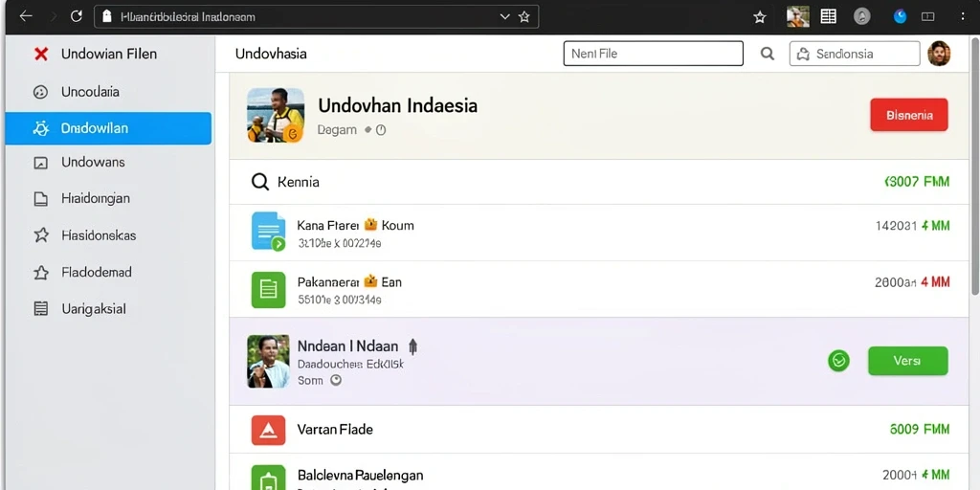Select the highlighted Ondowilan sidebar item
The width and height of the screenshot is (980, 490).
tap(108, 128)
